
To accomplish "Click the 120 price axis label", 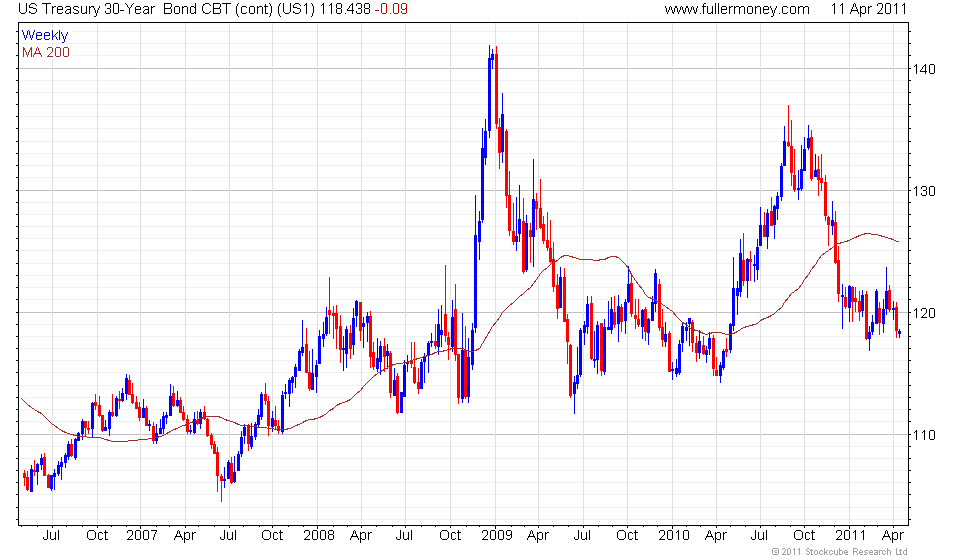I will pyautogui.click(x=924, y=313).
